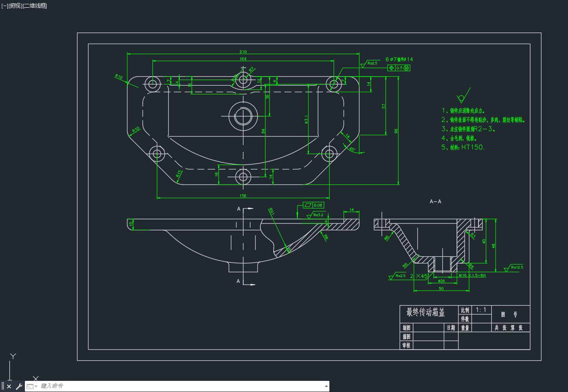Open the 俯视 view controls menu
The image size is (568, 392).
[15, 6]
